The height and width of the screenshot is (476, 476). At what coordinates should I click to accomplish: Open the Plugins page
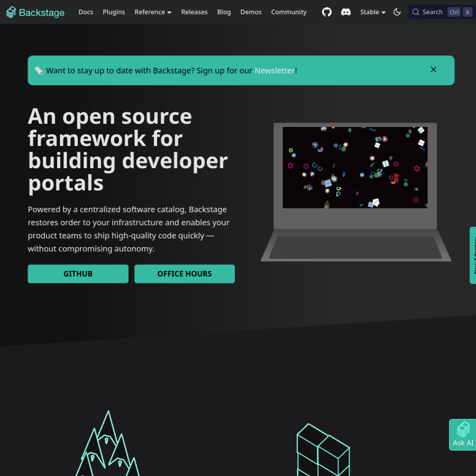pos(114,12)
